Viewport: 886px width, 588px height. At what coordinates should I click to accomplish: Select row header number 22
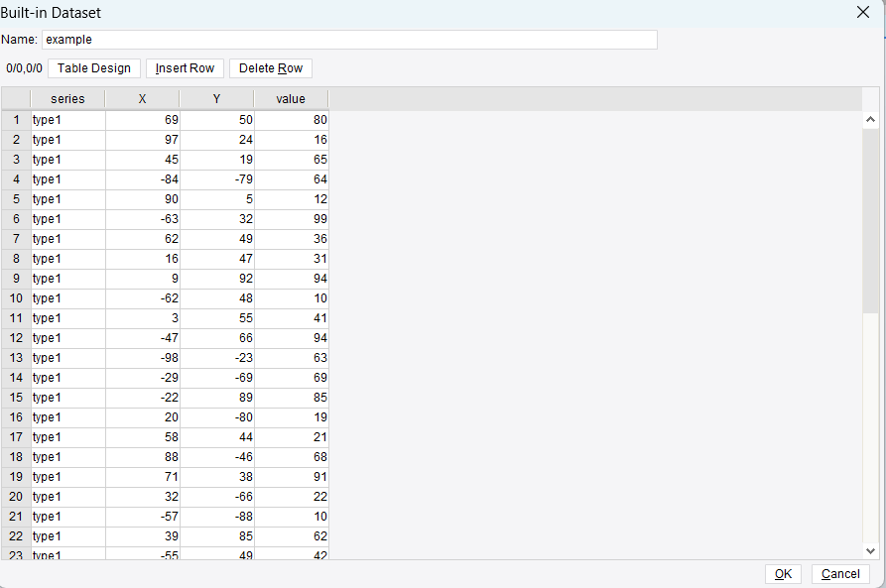pos(16,536)
